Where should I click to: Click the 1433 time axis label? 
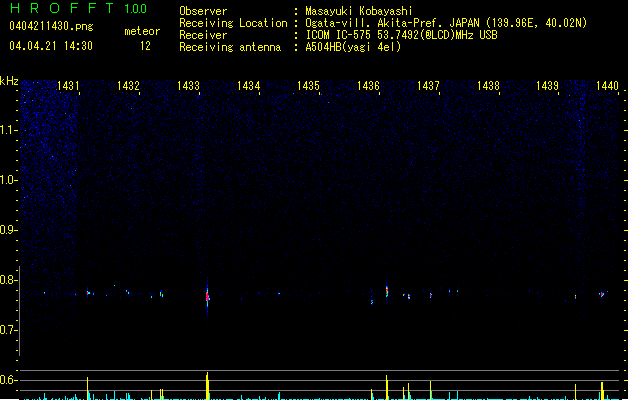coord(188,86)
